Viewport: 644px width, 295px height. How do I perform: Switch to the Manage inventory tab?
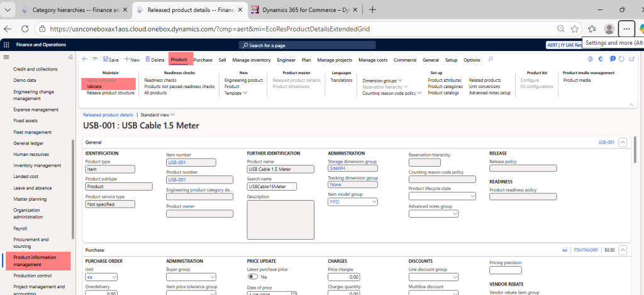252,60
